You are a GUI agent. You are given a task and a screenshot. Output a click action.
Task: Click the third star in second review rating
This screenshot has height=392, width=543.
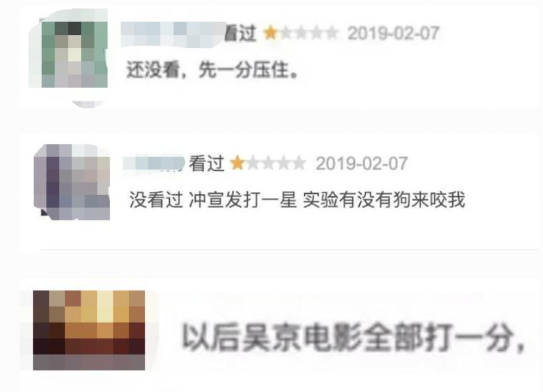(269, 163)
